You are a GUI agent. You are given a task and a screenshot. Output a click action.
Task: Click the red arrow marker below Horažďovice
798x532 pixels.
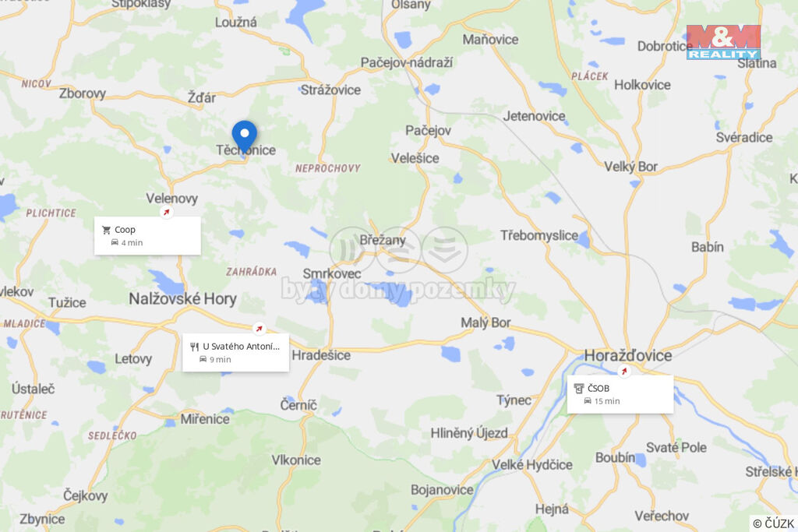(x=624, y=371)
